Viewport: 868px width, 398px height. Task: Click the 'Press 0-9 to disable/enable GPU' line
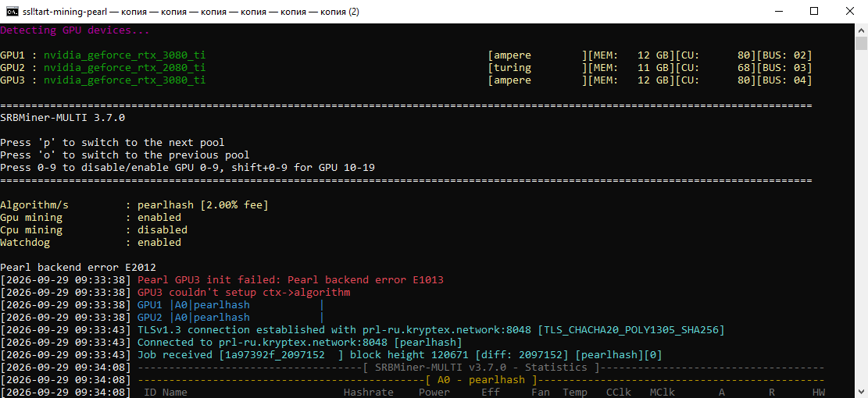click(187, 168)
